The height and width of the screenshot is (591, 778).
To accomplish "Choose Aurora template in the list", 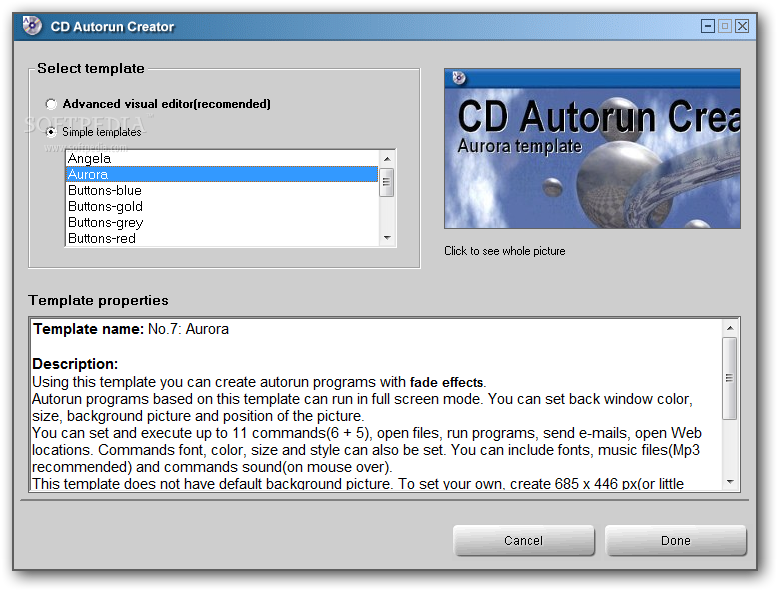I will tap(222, 174).
